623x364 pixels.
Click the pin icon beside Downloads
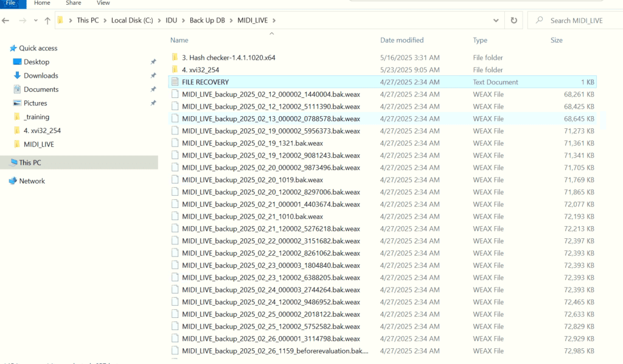[153, 75]
